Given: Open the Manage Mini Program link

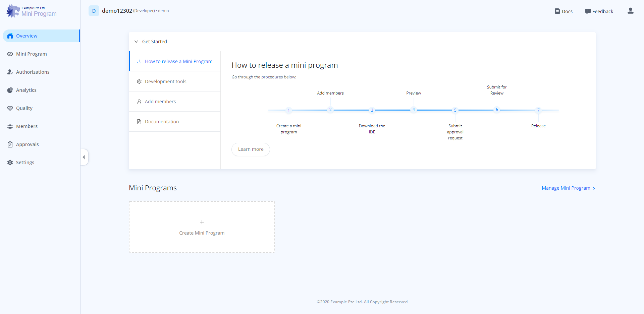Looking at the screenshot, I should pos(568,188).
